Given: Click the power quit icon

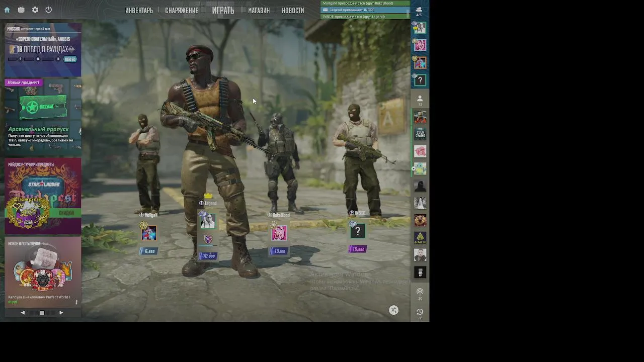Looking at the screenshot, I should click(x=49, y=10).
